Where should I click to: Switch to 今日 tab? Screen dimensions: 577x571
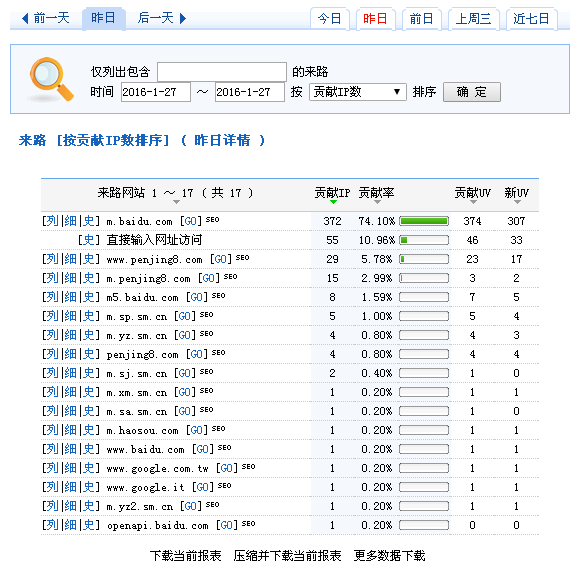pos(329,18)
